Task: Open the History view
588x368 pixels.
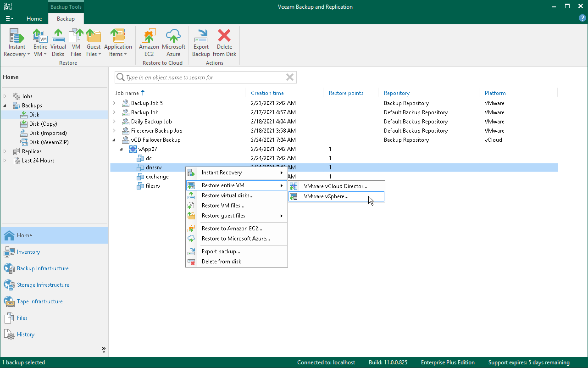Action: coord(25,334)
